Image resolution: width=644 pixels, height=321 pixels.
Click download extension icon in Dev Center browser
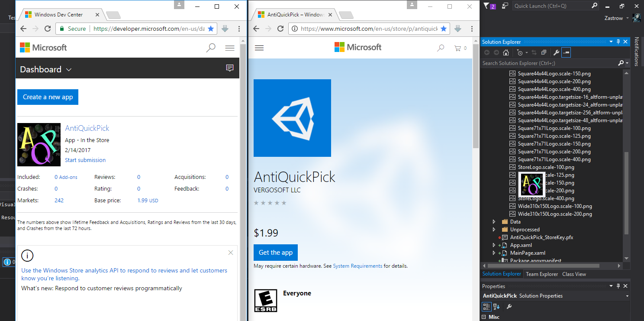225,29
